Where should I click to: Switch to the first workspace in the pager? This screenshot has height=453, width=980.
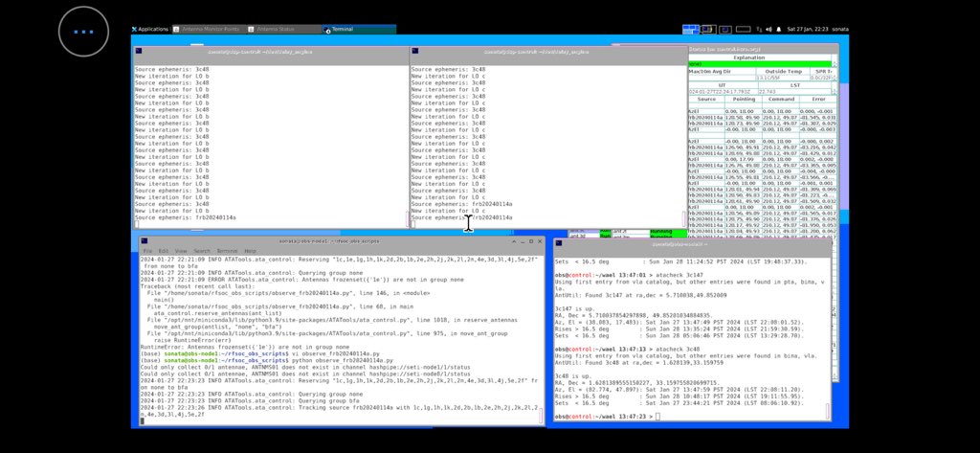[x=691, y=29]
